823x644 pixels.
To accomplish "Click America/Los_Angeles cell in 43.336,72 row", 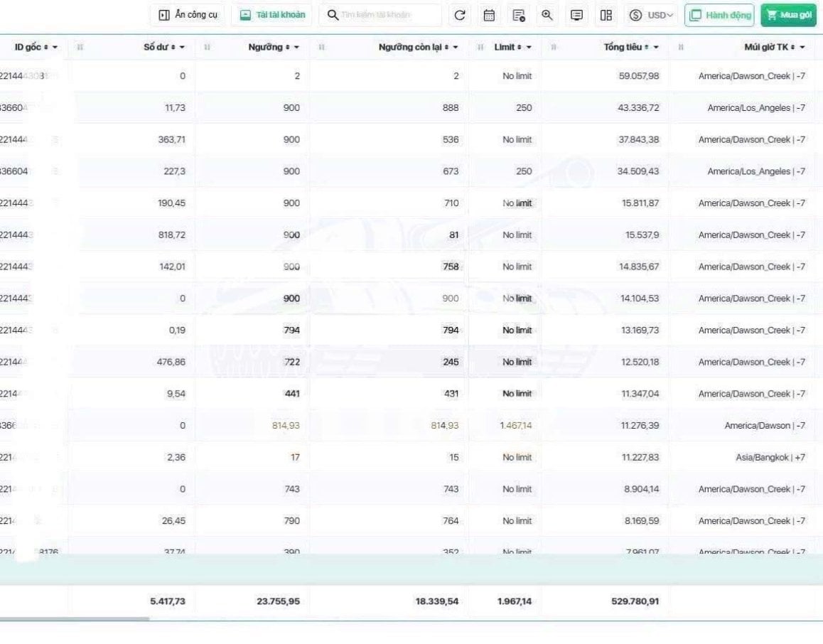I will (x=756, y=107).
